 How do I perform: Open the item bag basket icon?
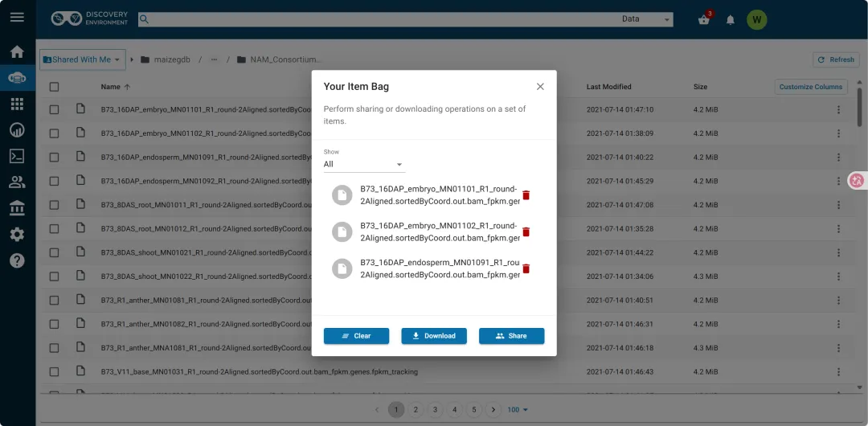pyautogui.click(x=703, y=20)
